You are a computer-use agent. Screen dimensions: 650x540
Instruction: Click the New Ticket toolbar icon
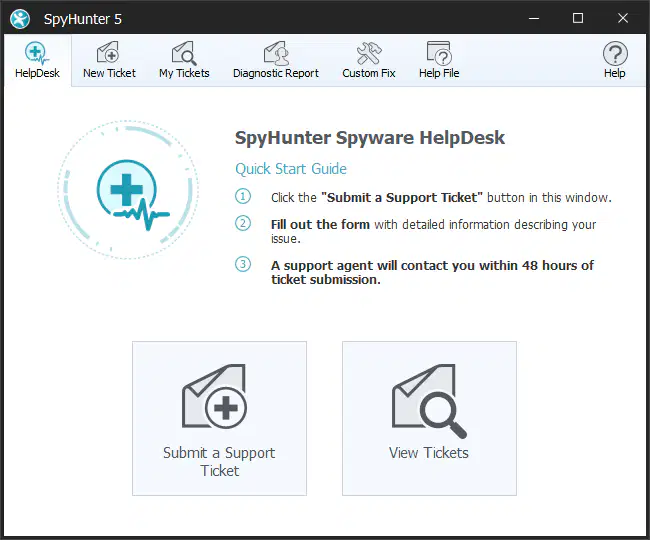coord(109,61)
